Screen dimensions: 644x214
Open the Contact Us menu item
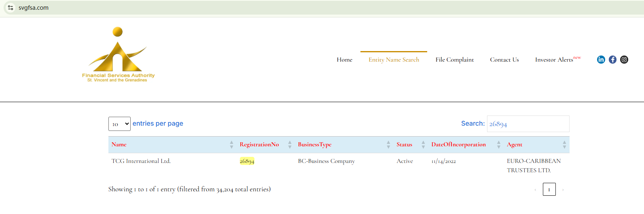[504, 60]
